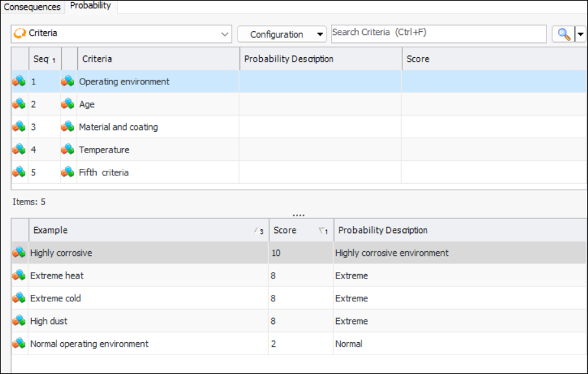This screenshot has width=588, height=374.
Task: Click the icon next to Extreme heat
Action: pyautogui.click(x=19, y=276)
